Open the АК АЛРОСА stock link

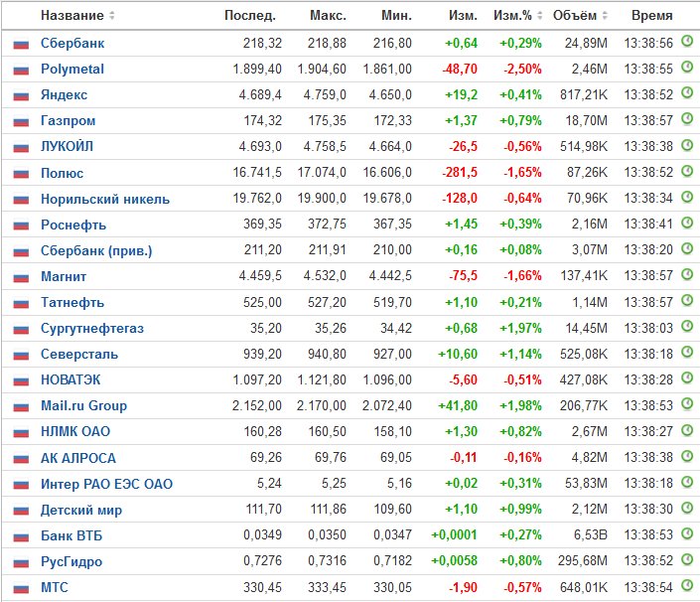click(78, 458)
